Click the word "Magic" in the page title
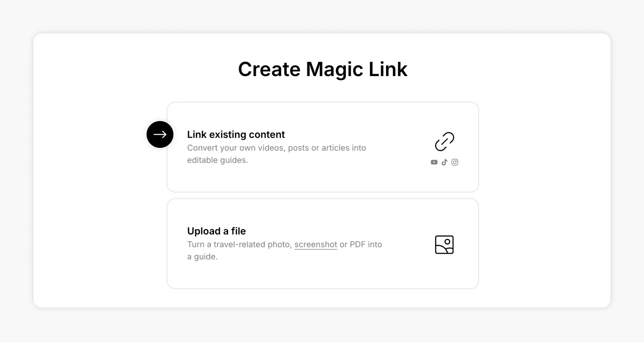 pyautogui.click(x=334, y=69)
